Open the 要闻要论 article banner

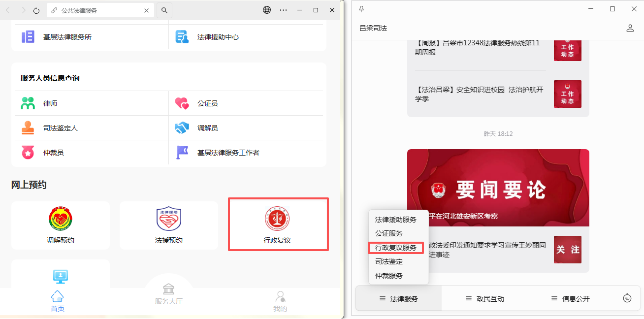(x=498, y=188)
